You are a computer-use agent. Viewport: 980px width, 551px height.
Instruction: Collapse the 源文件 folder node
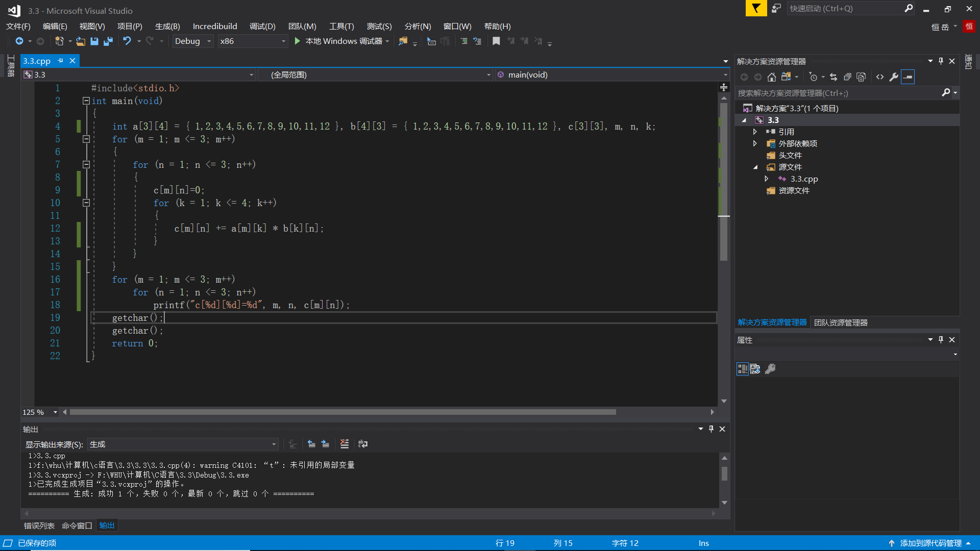(x=755, y=167)
